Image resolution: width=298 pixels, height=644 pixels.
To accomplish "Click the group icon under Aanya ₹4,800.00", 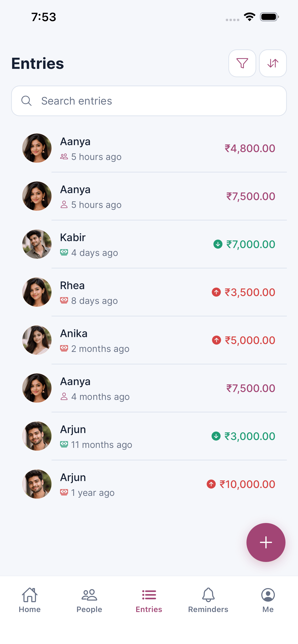I will tap(64, 157).
